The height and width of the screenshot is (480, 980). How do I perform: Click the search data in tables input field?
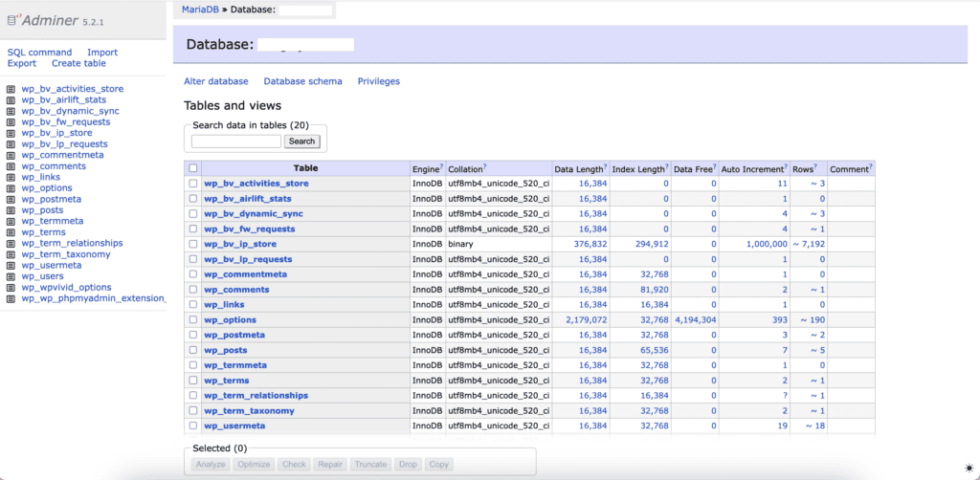pos(236,142)
